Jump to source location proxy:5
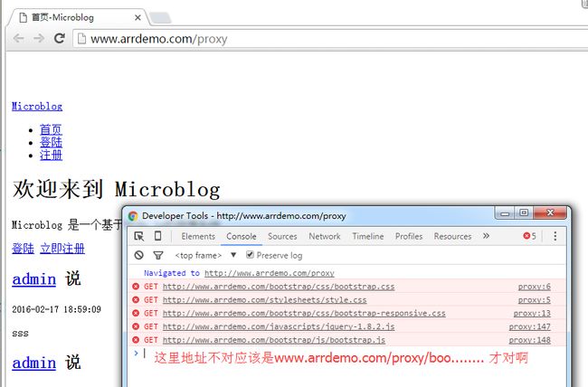This screenshot has height=387, width=588. [535, 300]
